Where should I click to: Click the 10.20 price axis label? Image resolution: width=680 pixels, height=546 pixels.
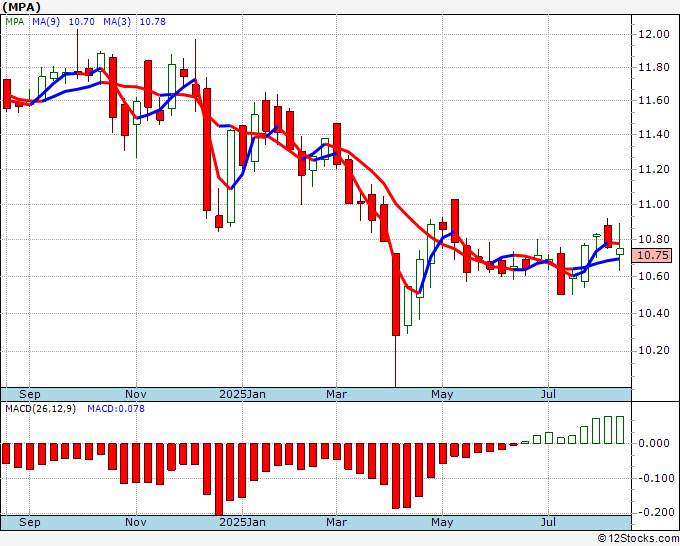[x=654, y=350]
